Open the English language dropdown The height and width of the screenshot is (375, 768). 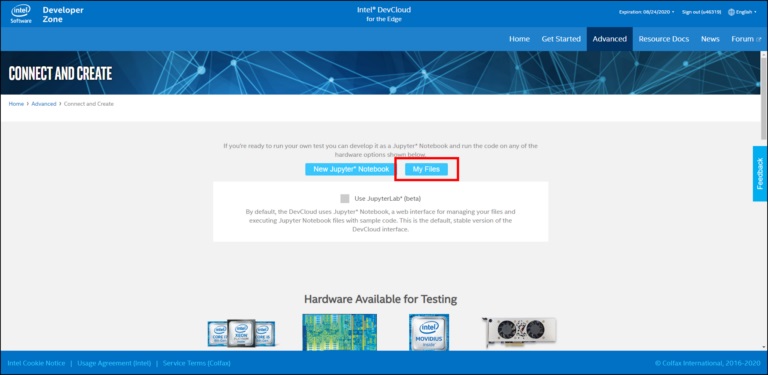745,12
